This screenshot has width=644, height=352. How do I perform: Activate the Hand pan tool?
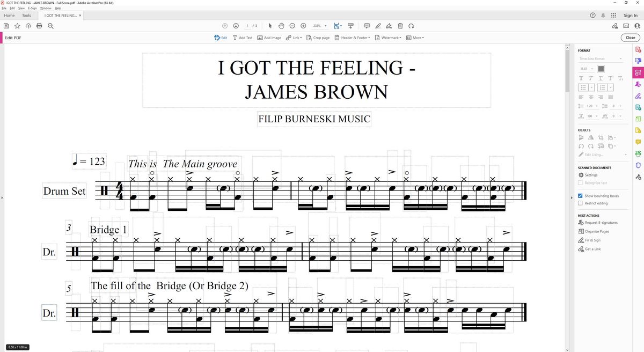[x=281, y=26]
